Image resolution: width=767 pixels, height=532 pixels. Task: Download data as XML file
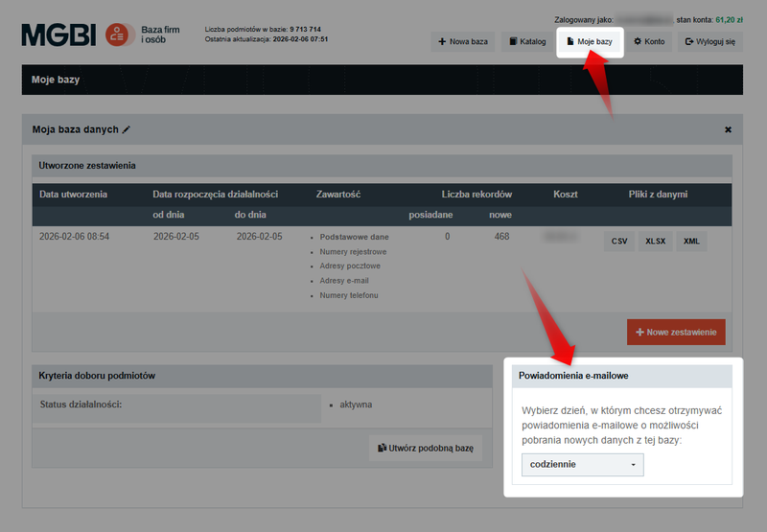click(691, 242)
